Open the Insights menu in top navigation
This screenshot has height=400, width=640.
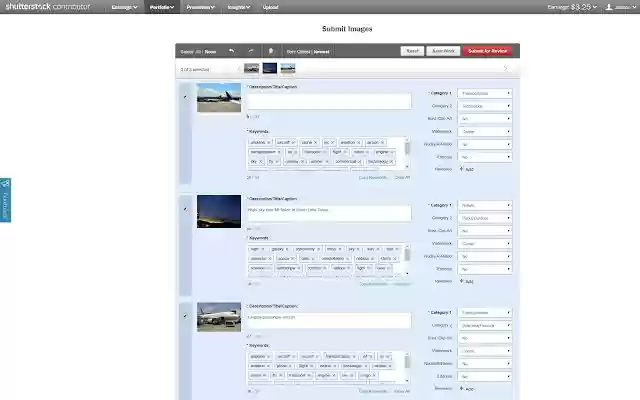pos(239,7)
